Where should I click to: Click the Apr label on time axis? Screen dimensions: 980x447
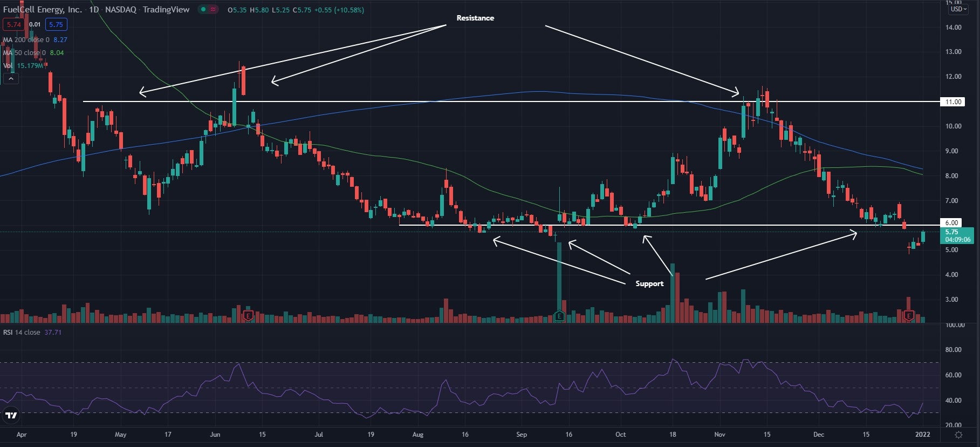pos(22,435)
